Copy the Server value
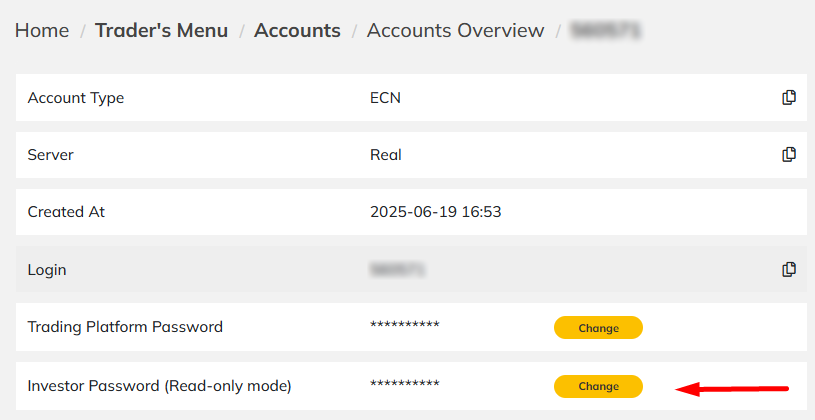This screenshot has height=420, width=815. click(x=788, y=154)
